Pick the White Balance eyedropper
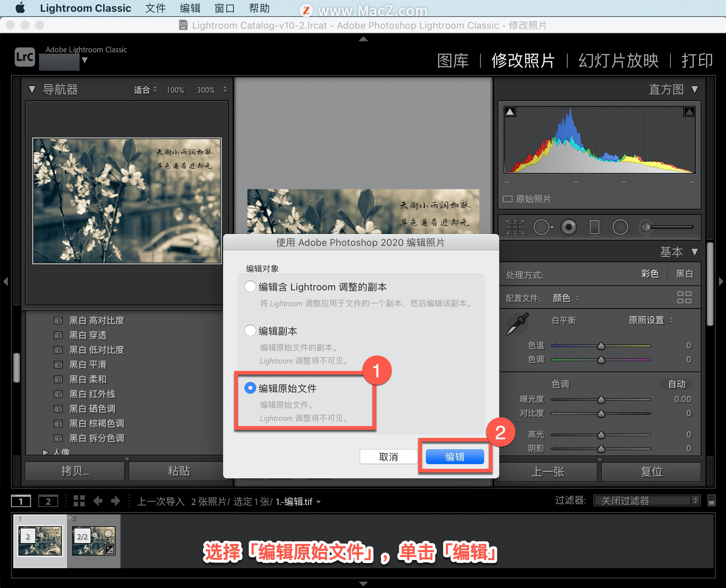This screenshot has width=726, height=588. coord(517,324)
